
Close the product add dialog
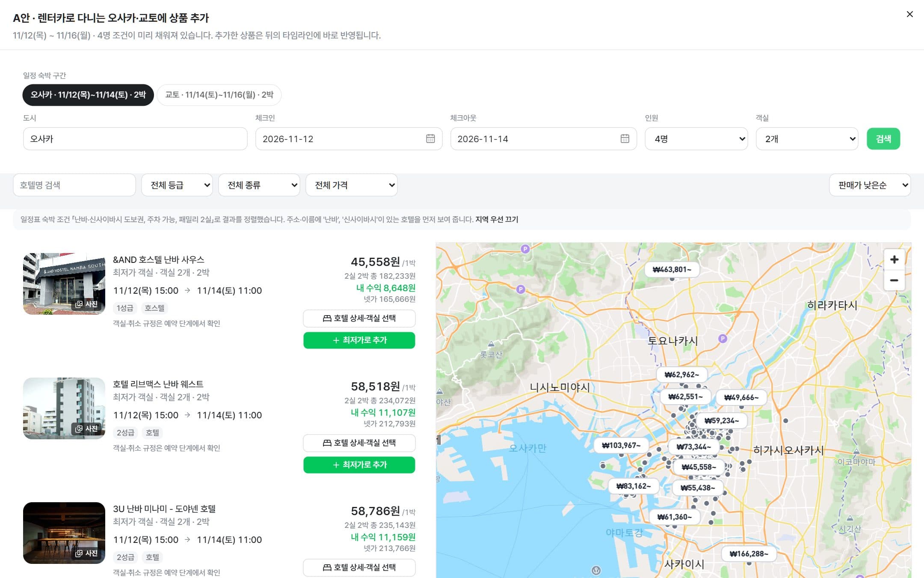(909, 14)
